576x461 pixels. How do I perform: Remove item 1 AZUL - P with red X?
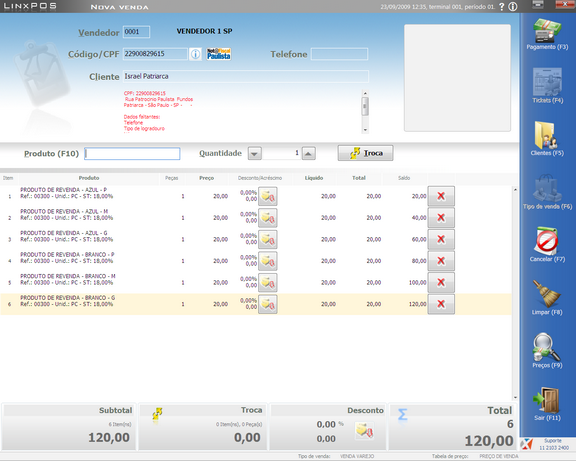click(x=441, y=196)
